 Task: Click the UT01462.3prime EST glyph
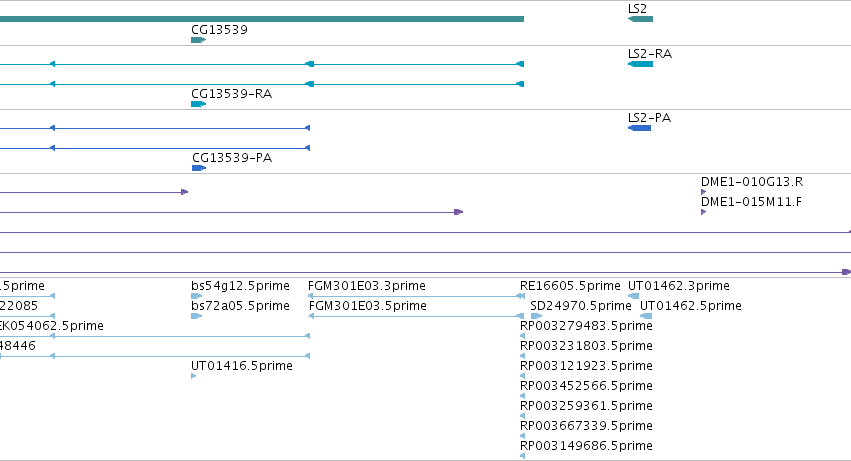click(633, 296)
